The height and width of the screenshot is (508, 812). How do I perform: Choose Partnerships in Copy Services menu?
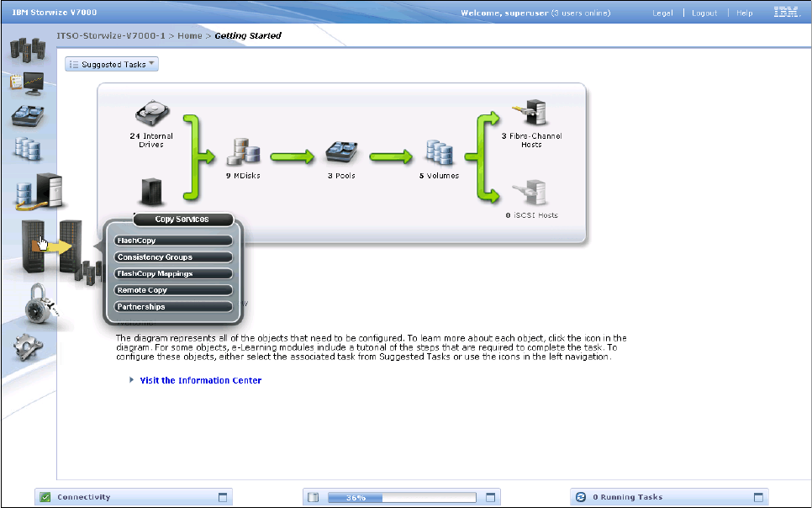tap(173, 307)
